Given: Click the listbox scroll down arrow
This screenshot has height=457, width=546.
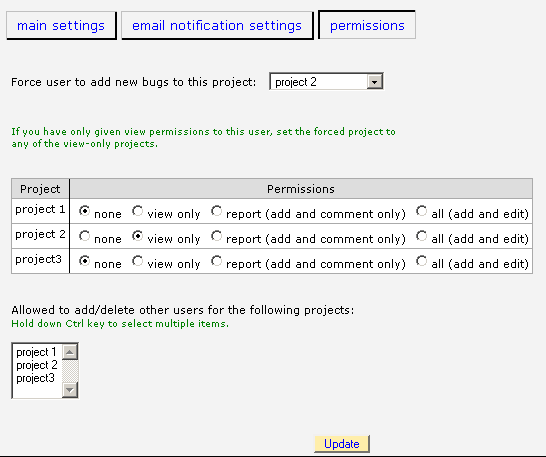Looking at the screenshot, I should [70, 390].
